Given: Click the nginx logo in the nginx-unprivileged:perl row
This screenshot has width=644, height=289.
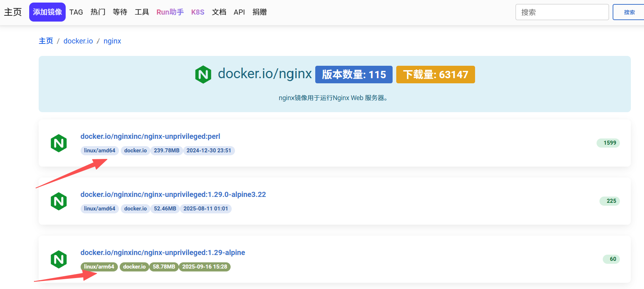Looking at the screenshot, I should click(x=59, y=143).
